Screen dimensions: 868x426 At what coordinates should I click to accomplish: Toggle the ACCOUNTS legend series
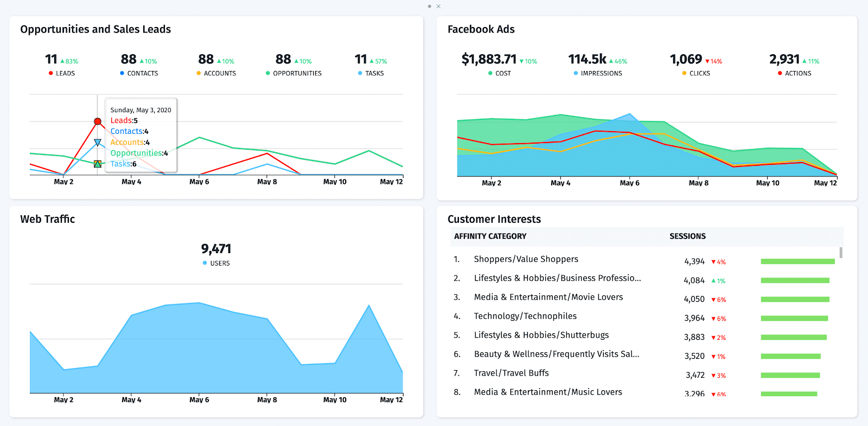[216, 73]
